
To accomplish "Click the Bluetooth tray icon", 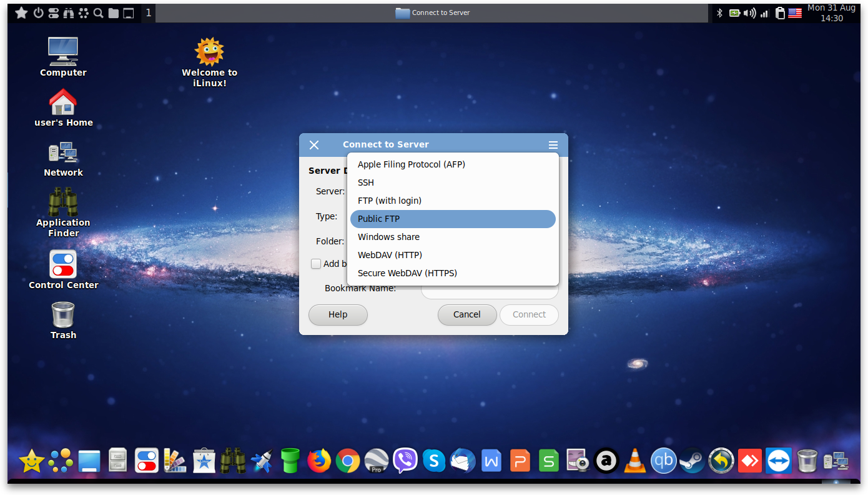I will [719, 12].
